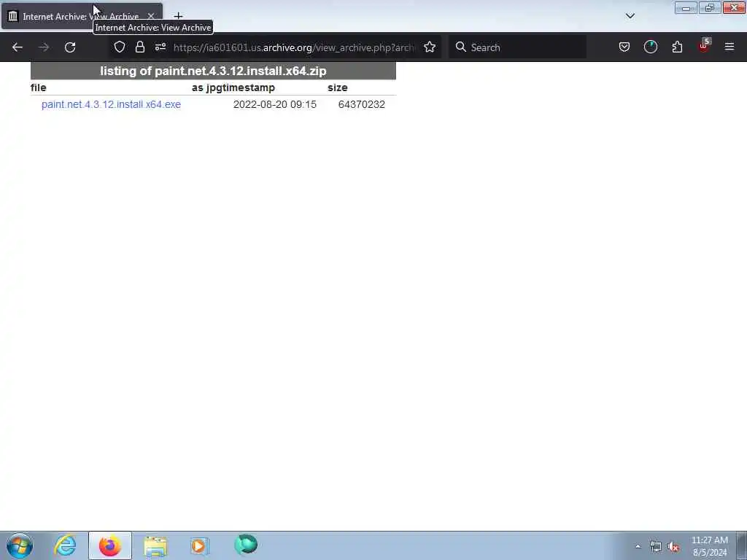747x560 pixels.
Task: Open the Firefox hamburger application menu
Action: click(729, 47)
